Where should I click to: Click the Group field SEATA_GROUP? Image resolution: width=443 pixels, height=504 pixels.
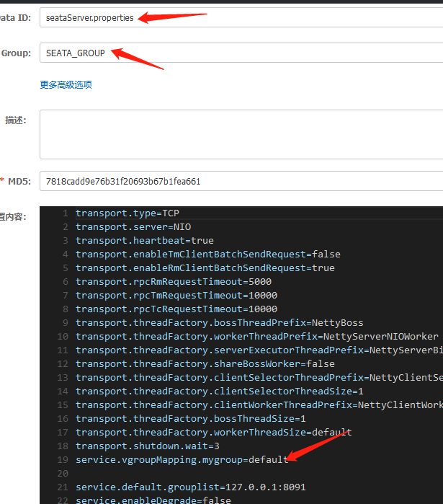coord(241,53)
